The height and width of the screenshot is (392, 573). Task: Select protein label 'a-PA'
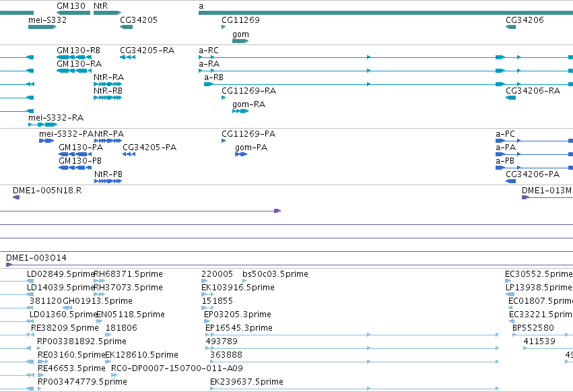pyautogui.click(x=506, y=148)
